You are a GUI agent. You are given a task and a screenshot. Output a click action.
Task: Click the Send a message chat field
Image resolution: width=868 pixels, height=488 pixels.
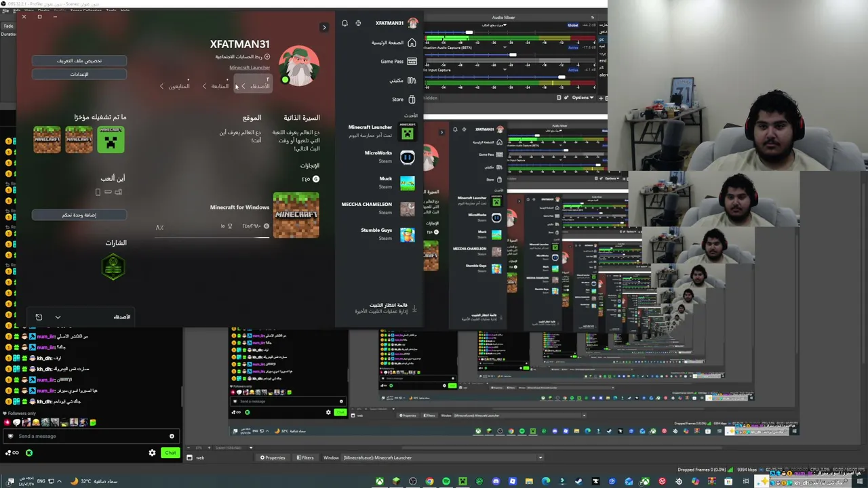90,436
